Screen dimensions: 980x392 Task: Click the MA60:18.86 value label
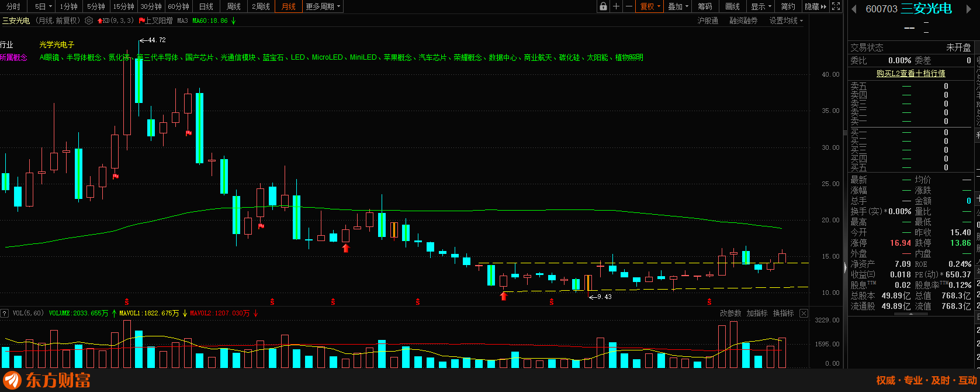(x=210, y=20)
